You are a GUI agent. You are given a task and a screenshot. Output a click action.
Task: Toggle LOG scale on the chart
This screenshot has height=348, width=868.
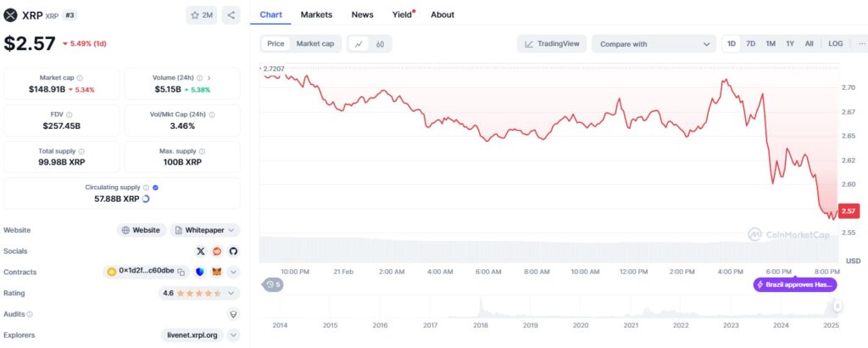tap(836, 43)
